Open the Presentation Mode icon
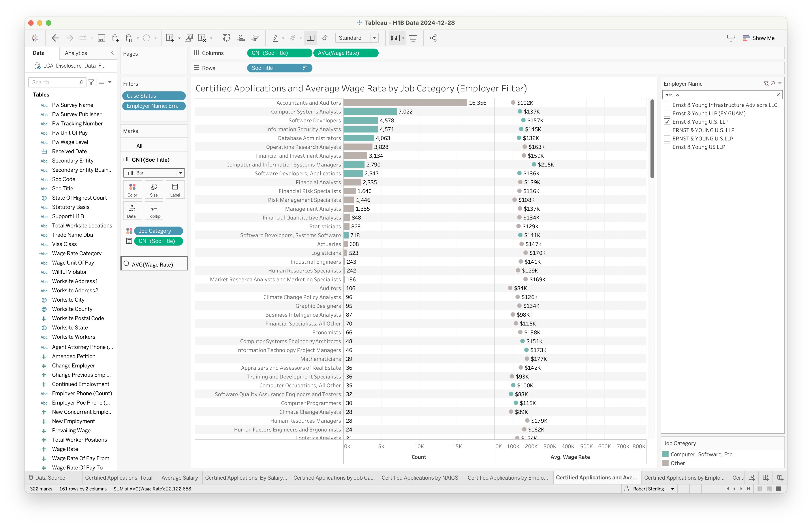The image size is (812, 526). pyautogui.click(x=413, y=38)
